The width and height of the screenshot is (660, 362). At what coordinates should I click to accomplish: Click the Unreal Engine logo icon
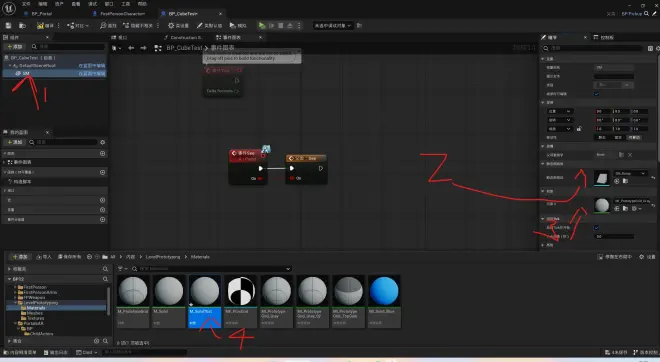pyautogui.click(x=9, y=8)
